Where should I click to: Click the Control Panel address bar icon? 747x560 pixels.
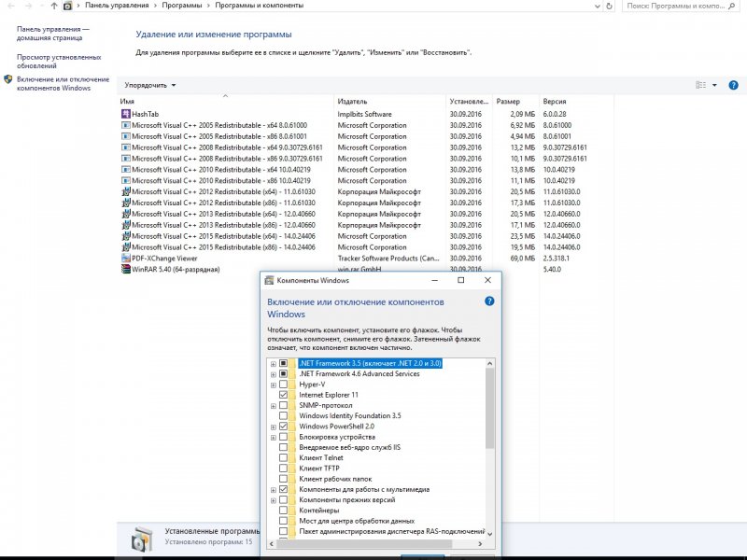tap(67, 6)
